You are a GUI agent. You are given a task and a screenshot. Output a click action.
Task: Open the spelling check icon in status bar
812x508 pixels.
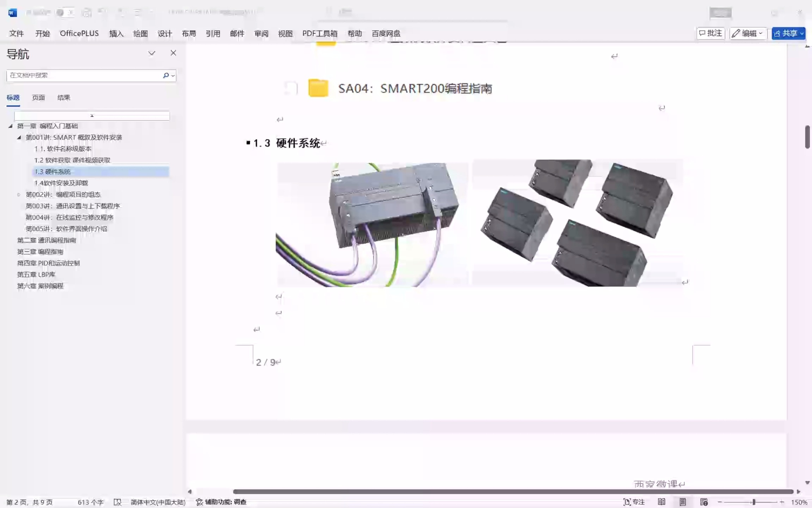[117, 502]
